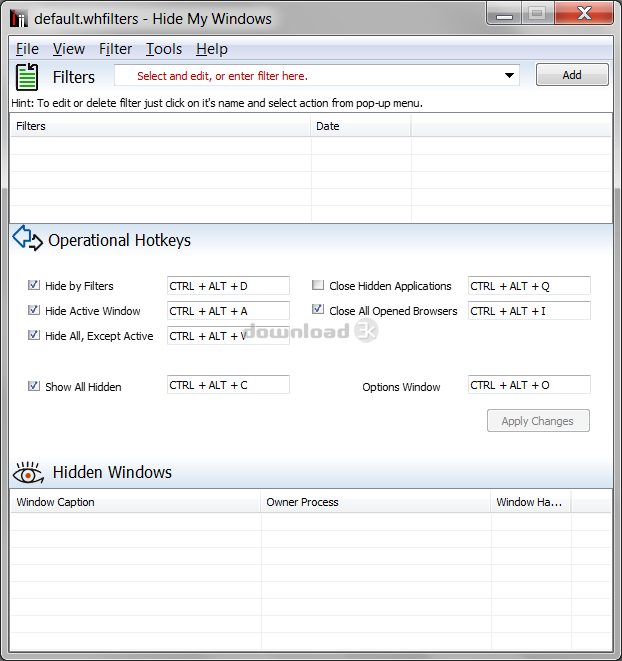Minimize the Hide My Windows window

tap(504, 13)
